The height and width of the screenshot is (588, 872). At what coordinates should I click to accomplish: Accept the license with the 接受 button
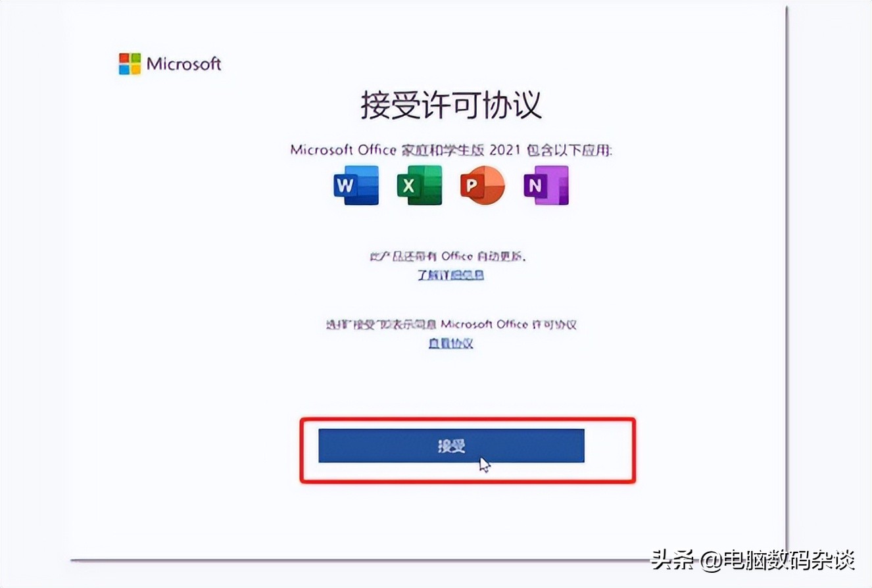[x=451, y=446]
